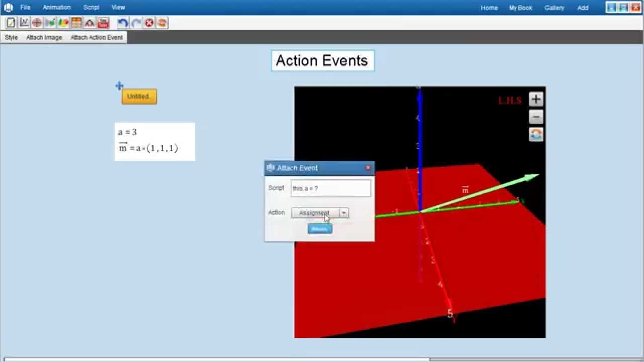The height and width of the screenshot is (362, 644).
Task: Open the File menu
Action: (25, 8)
